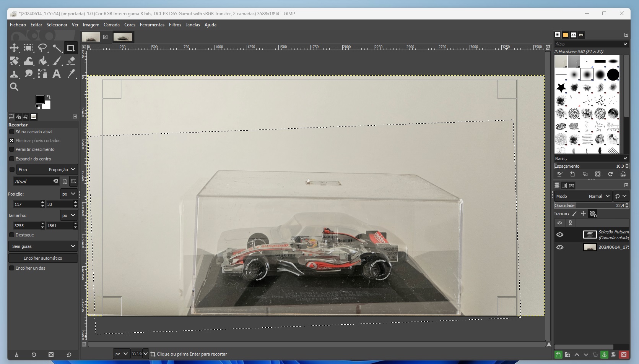Select the Text tool

point(57,74)
